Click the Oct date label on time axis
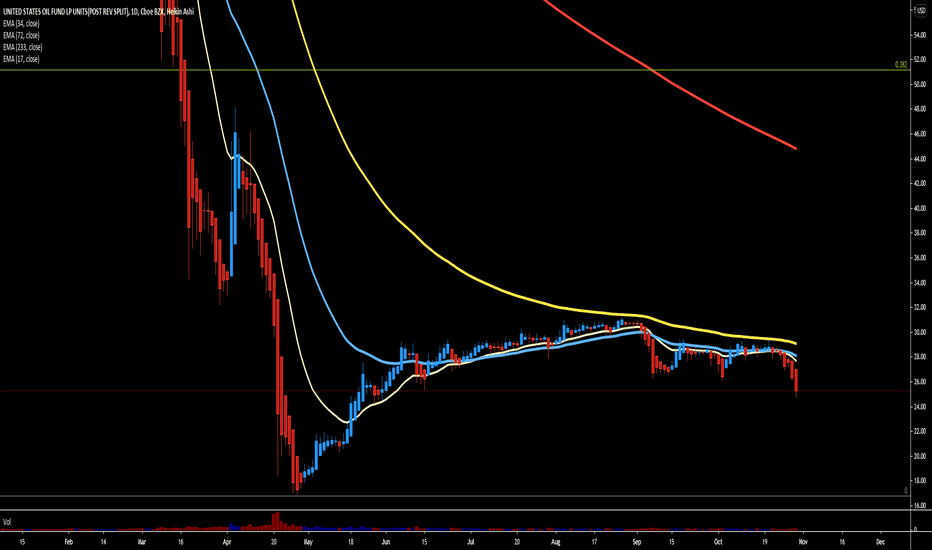This screenshot has width=932, height=550. coord(718,542)
